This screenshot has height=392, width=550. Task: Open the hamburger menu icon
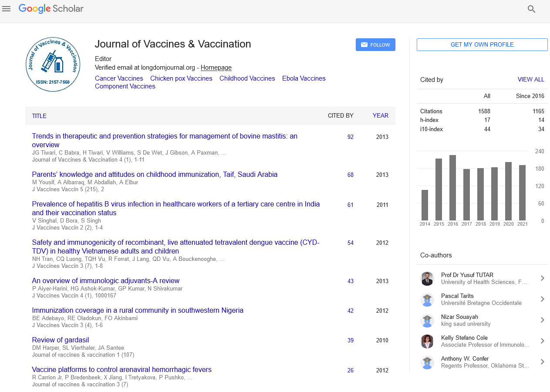[7, 9]
